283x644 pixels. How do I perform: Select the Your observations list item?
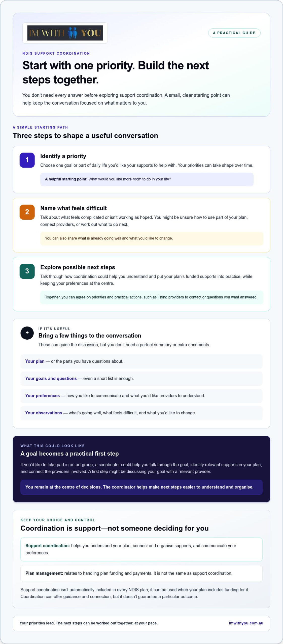141,413
